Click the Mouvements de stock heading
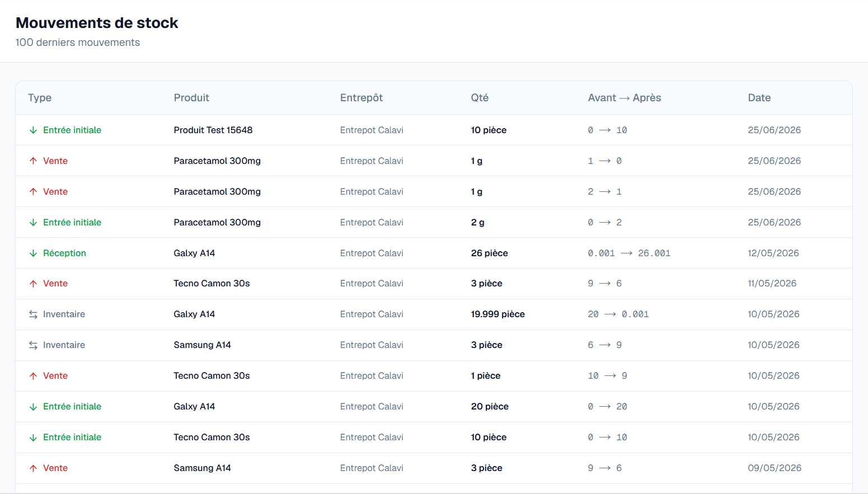Screen dimensions: 868x494 [x=97, y=23]
